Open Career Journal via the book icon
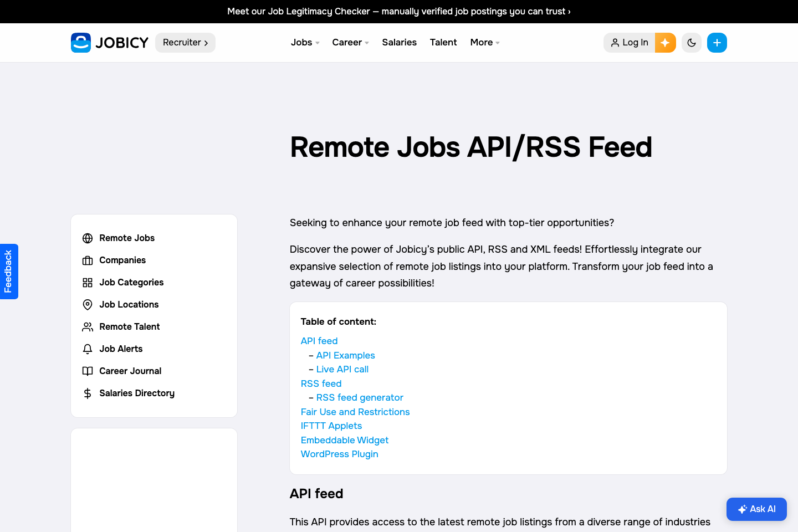The width and height of the screenshot is (798, 532). coord(88,371)
